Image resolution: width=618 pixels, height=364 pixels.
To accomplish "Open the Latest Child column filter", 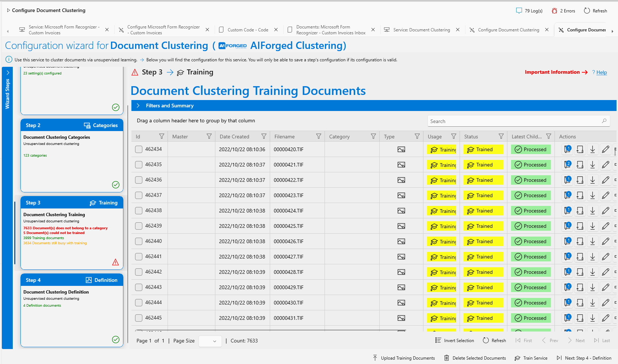I will click(549, 136).
